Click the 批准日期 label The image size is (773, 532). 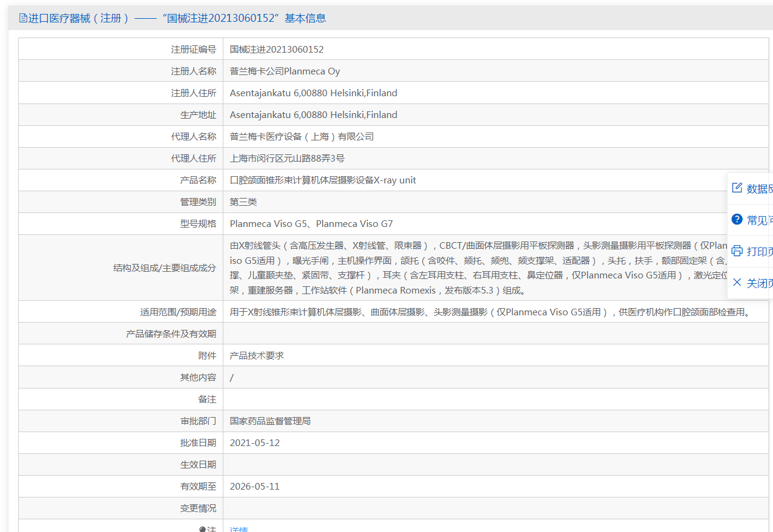pyautogui.click(x=198, y=442)
